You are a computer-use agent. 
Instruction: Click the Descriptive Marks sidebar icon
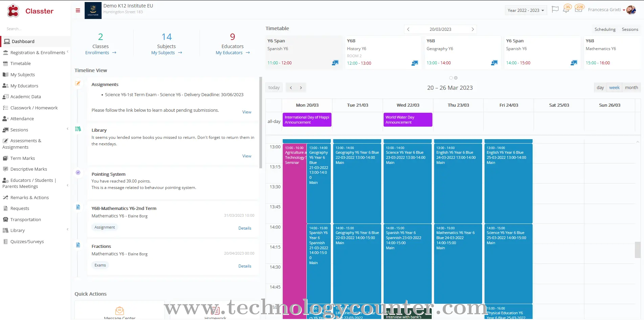point(5,169)
